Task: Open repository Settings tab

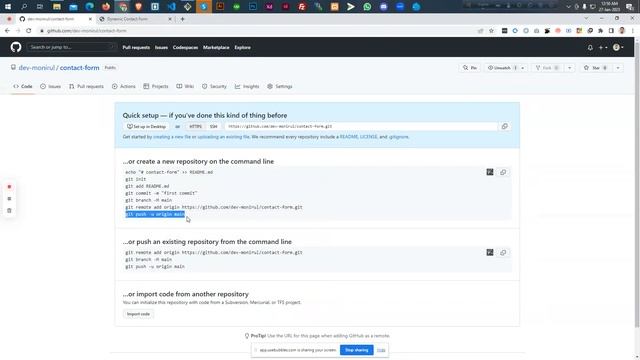Action: (x=280, y=87)
